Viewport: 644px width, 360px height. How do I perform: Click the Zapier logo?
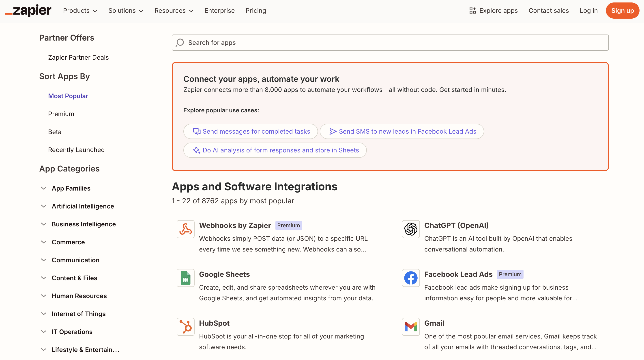pyautogui.click(x=28, y=11)
